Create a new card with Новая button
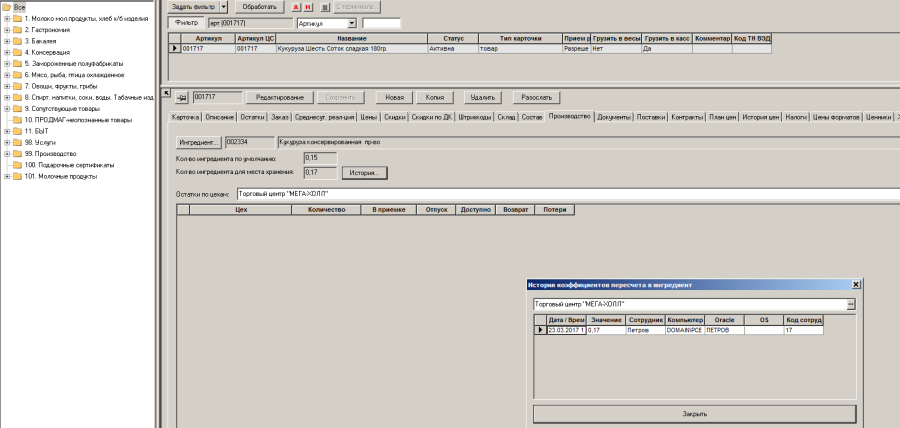This screenshot has height=428, width=900. coord(394,98)
